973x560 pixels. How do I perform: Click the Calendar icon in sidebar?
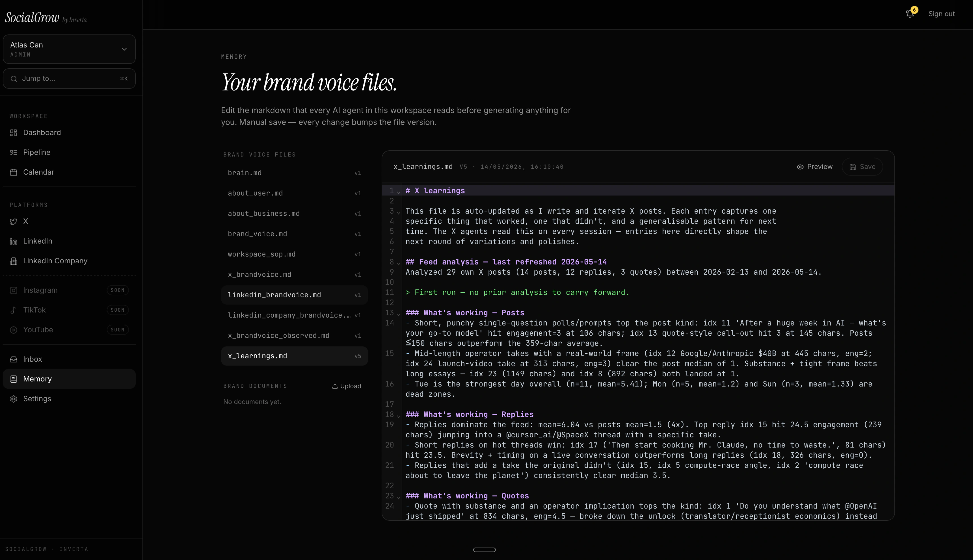point(14,172)
